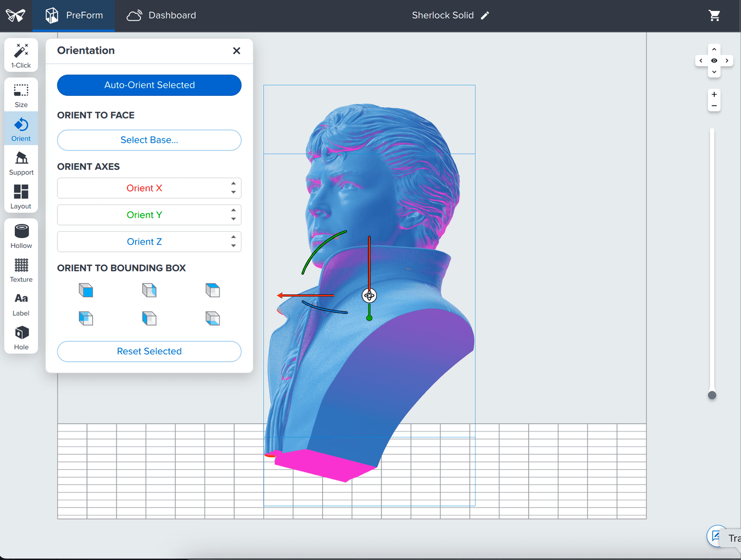Screen dimensions: 741x560
Task: Increase Orient Z value with up arrow
Action: [x=234, y=238]
